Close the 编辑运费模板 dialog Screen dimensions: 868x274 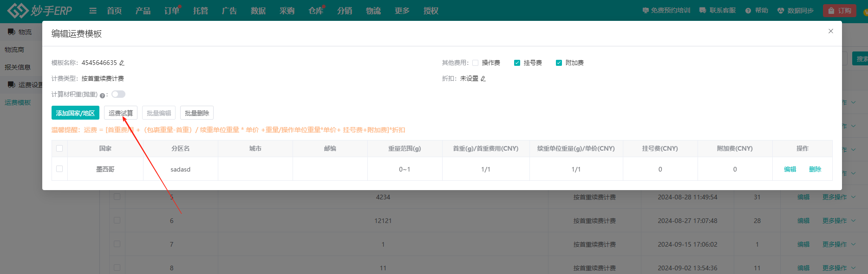coord(831,31)
